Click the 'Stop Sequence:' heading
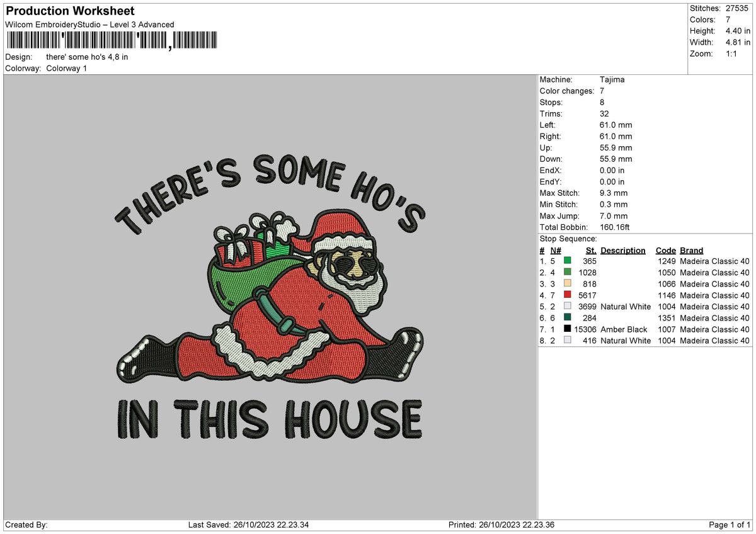756x534 pixels. click(x=568, y=239)
